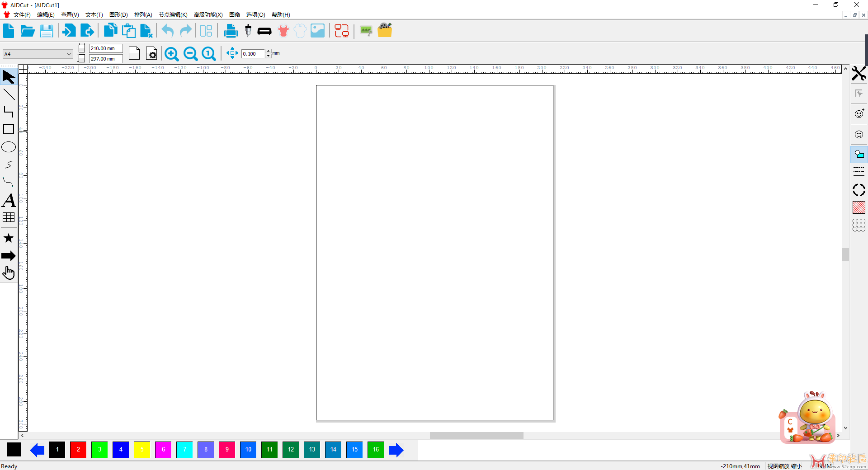The image size is (868, 470).
Task: Open the 图形(D) menu
Action: click(118, 15)
